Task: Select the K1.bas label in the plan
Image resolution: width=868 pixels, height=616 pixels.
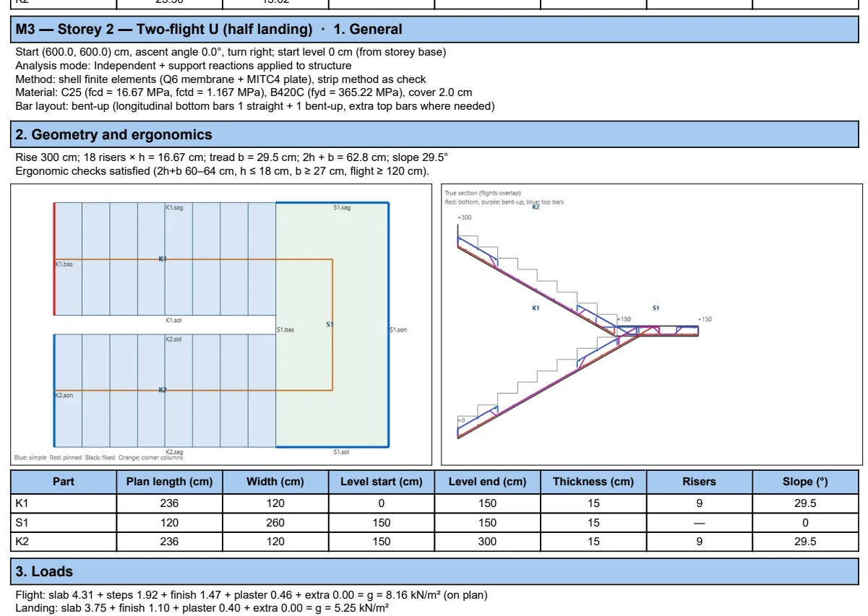Action: [64, 264]
